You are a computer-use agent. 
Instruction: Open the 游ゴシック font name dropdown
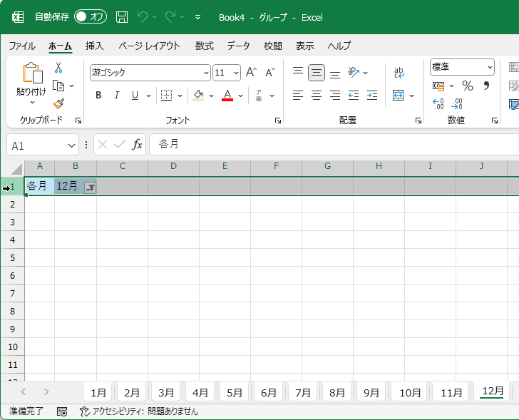click(x=206, y=73)
